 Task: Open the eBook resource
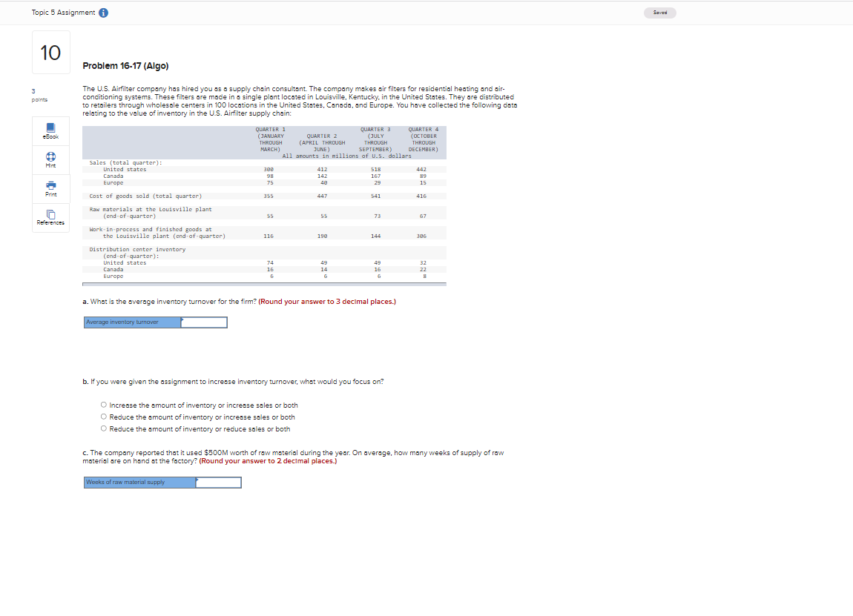50,130
